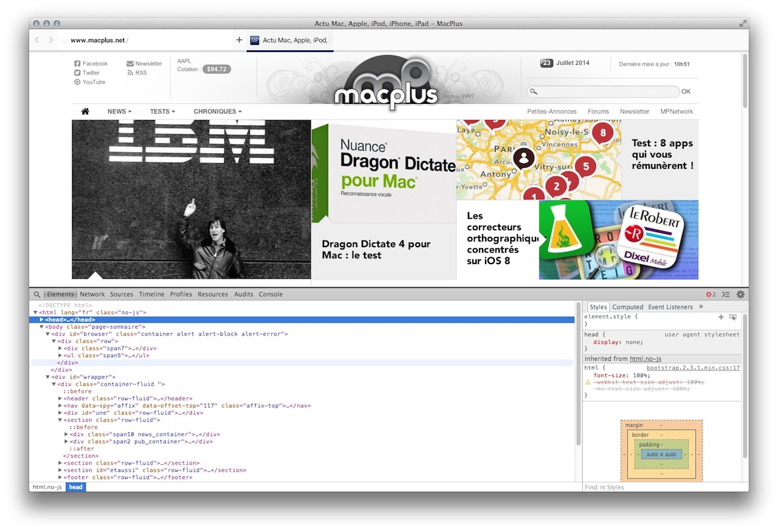Open the CHRONIQUES dropdown menu
The height and width of the screenshot is (532, 778).
coord(218,112)
